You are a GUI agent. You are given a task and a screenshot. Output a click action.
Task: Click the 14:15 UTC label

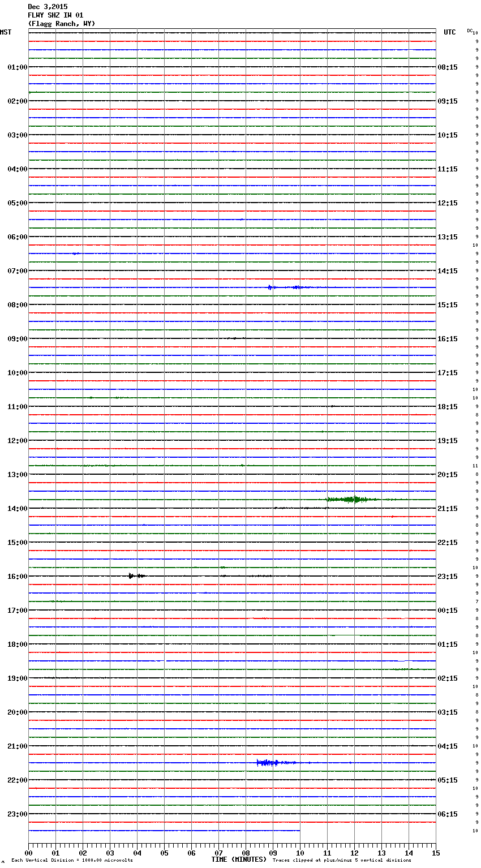click(x=448, y=271)
